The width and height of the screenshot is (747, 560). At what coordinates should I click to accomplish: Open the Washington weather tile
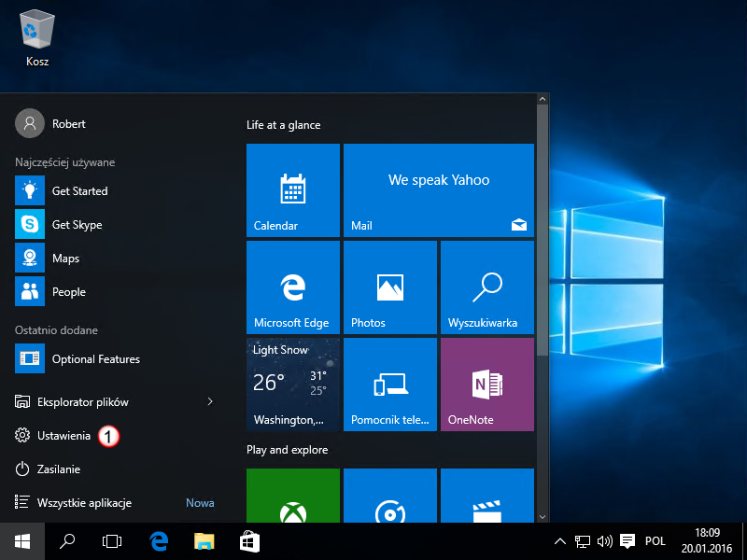point(293,385)
